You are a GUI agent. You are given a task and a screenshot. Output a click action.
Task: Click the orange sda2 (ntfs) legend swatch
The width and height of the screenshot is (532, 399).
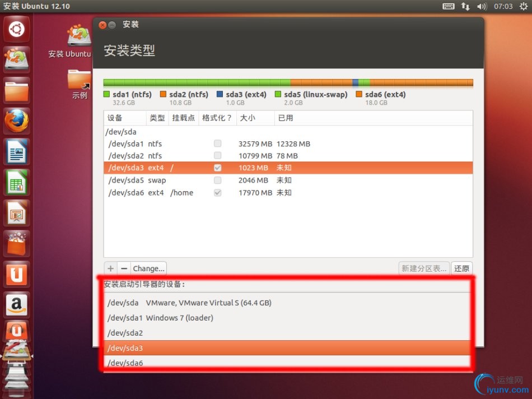[x=163, y=94]
